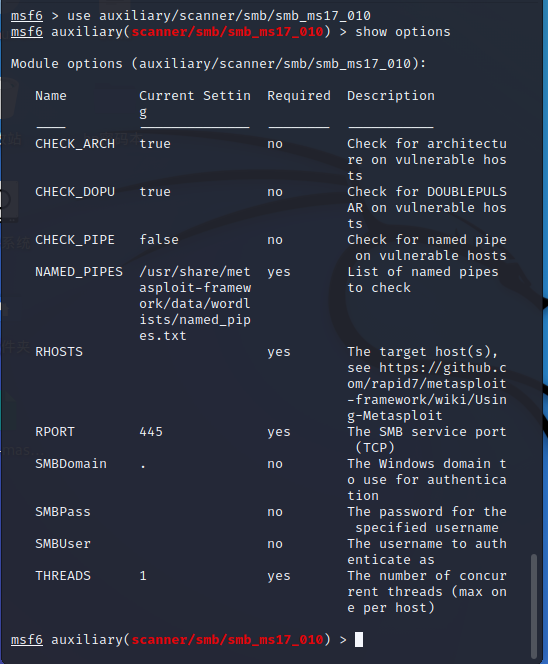Click the red module name in bottom prompt
This screenshot has height=664, width=548.
tap(227, 639)
